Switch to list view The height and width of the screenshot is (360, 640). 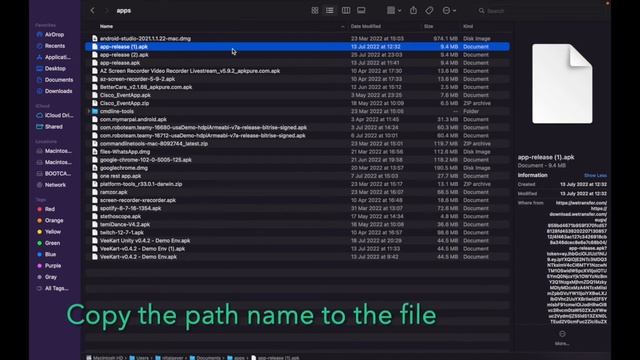coord(330,11)
